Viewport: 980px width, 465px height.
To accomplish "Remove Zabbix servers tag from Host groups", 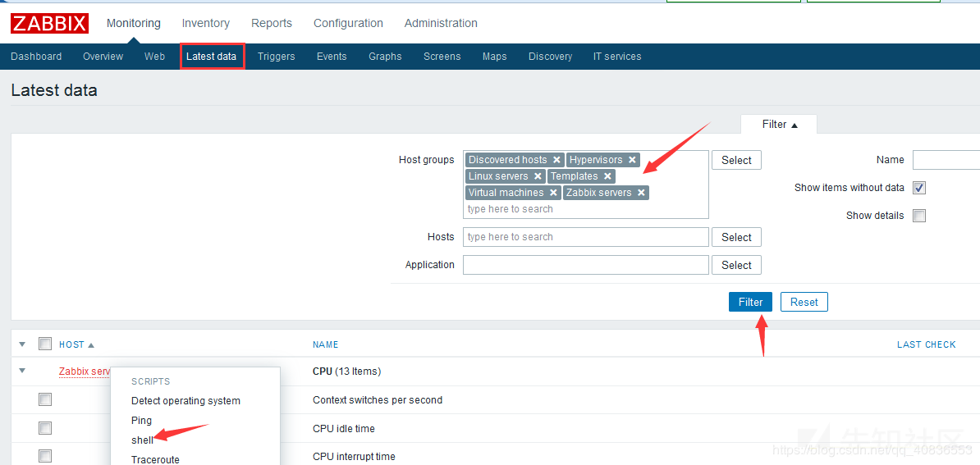I will point(641,192).
